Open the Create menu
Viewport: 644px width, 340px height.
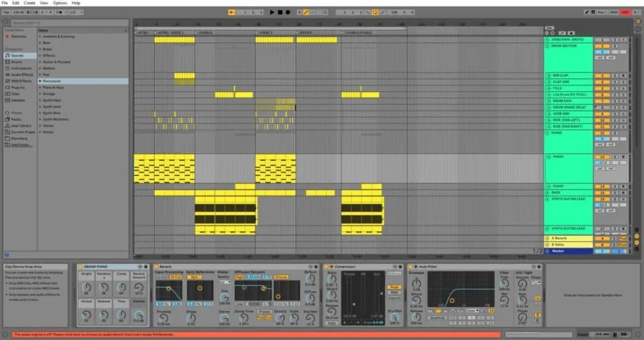click(29, 3)
